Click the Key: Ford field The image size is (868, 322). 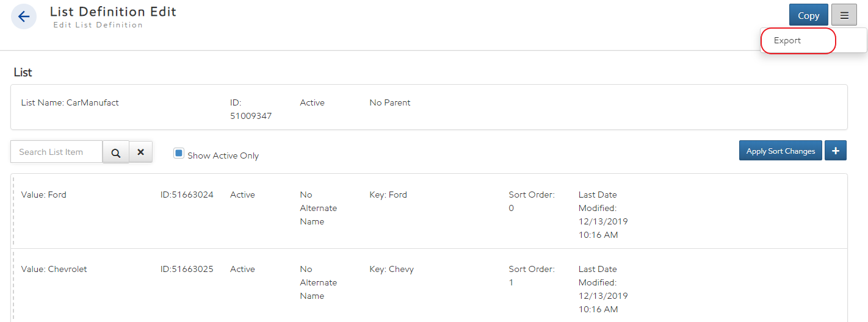(x=388, y=195)
